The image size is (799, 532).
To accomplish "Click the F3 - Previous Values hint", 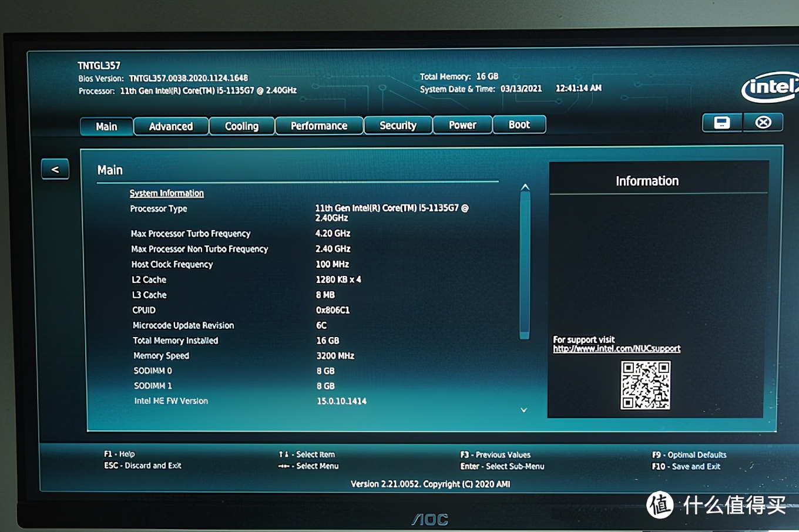I will pyautogui.click(x=495, y=454).
